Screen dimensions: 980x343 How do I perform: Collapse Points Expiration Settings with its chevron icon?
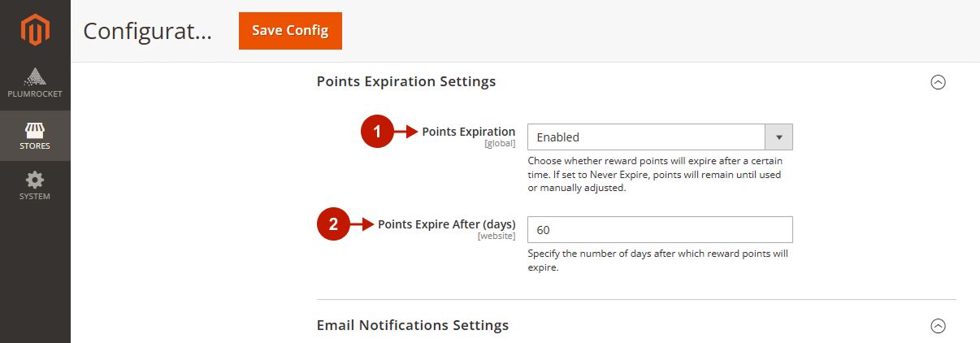pos(938,82)
